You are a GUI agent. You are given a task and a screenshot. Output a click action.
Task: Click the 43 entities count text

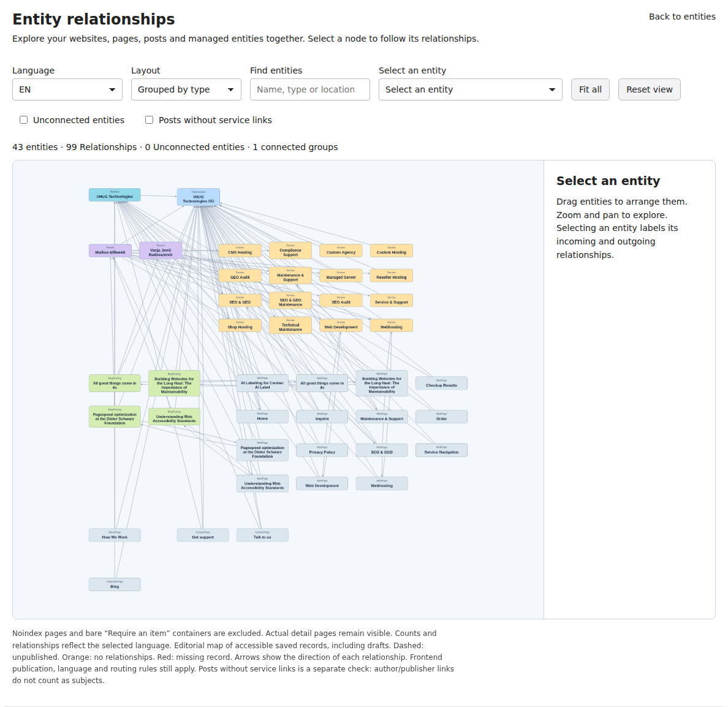(35, 147)
